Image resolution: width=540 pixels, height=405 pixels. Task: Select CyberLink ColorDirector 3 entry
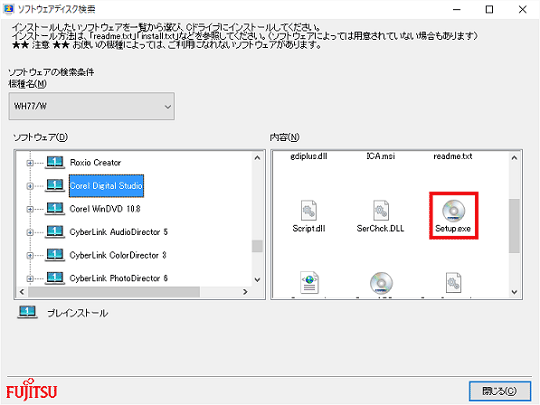click(x=118, y=255)
